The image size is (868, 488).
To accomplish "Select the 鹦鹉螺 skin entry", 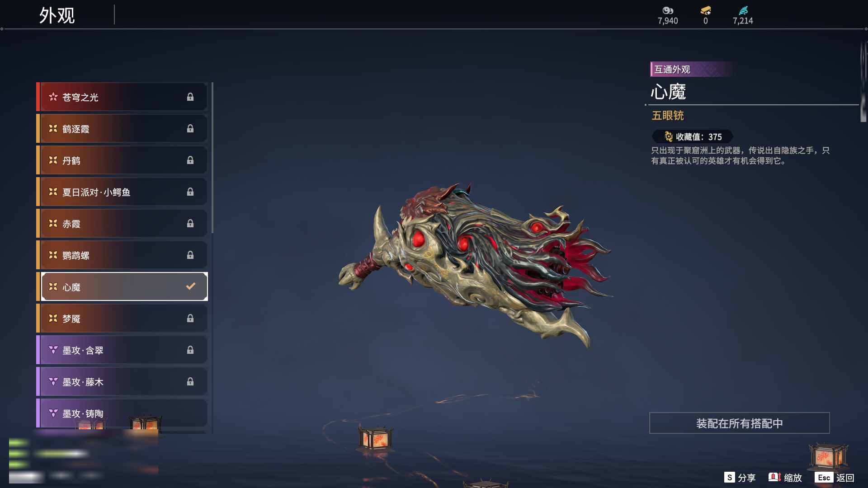I will [x=122, y=255].
